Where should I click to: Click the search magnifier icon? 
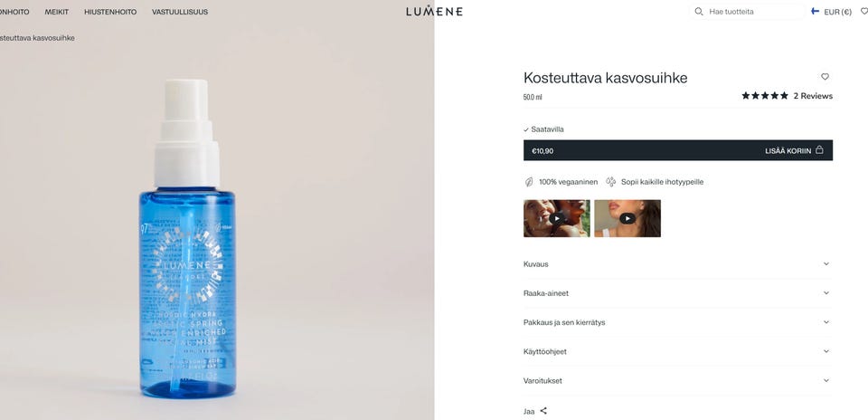pos(699,12)
